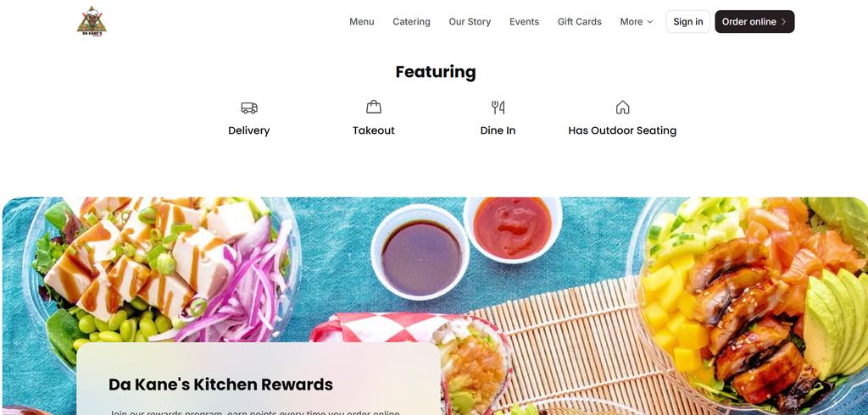Screen dimensions: 868x415
Task: Open the More navigation menu
Action: coord(636,21)
